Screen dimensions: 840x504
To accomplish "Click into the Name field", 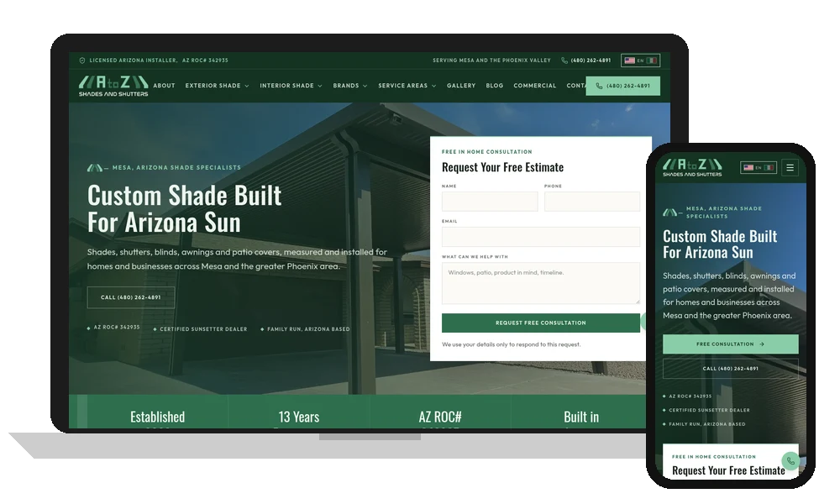I will [490, 202].
